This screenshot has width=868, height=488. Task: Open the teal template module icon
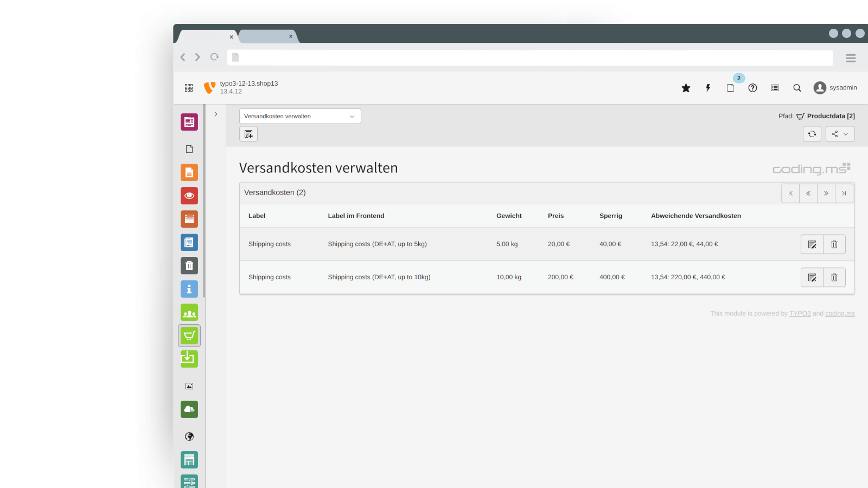tap(189, 460)
